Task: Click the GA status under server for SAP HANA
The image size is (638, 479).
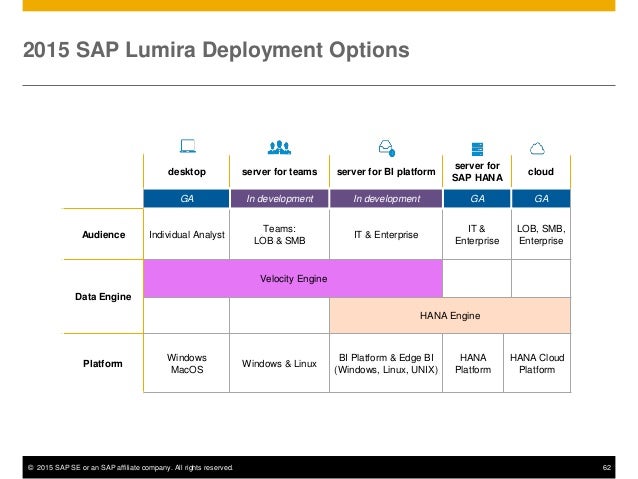Action: point(477,199)
